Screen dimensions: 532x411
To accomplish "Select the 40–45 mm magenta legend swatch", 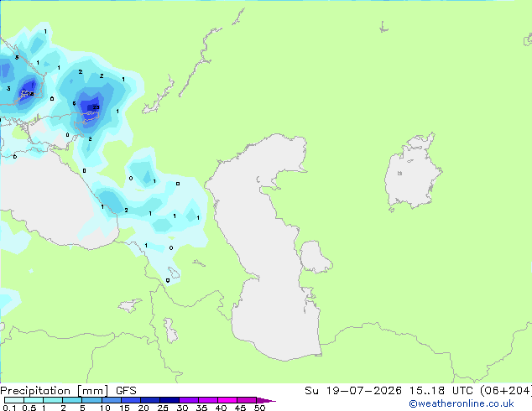I will click(227, 400).
